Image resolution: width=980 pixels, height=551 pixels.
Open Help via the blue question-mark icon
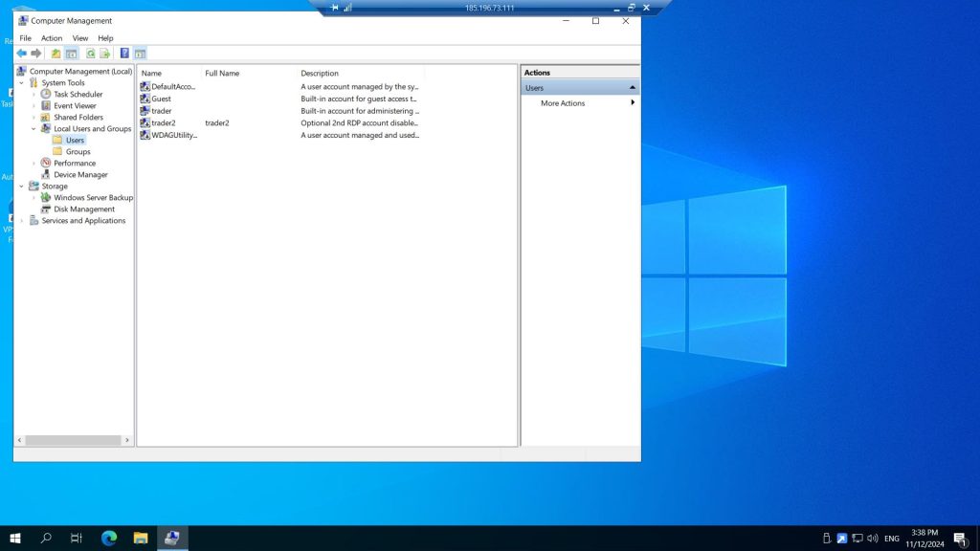[x=124, y=54]
